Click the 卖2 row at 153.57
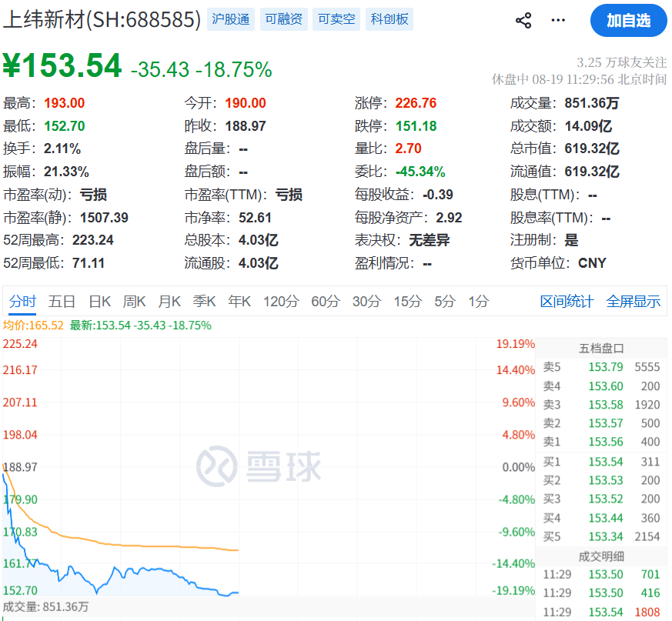The width and height of the screenshot is (672, 621). coord(601,423)
